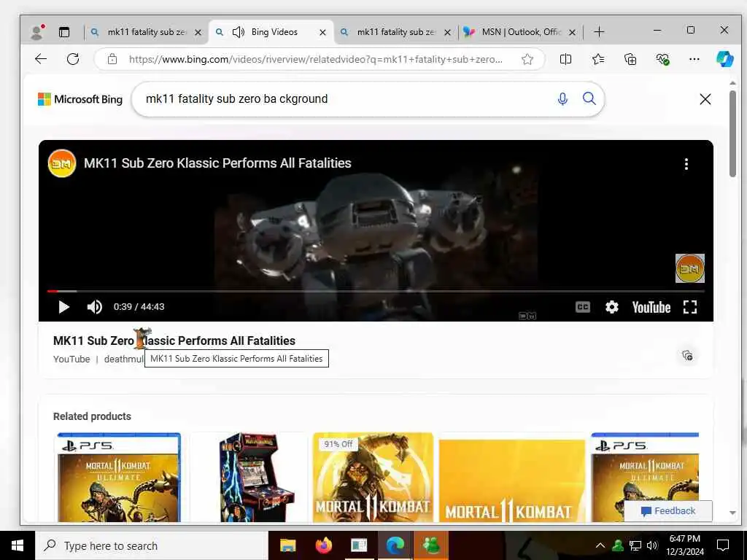
Task: Open the notification center icon
Action: click(723, 545)
